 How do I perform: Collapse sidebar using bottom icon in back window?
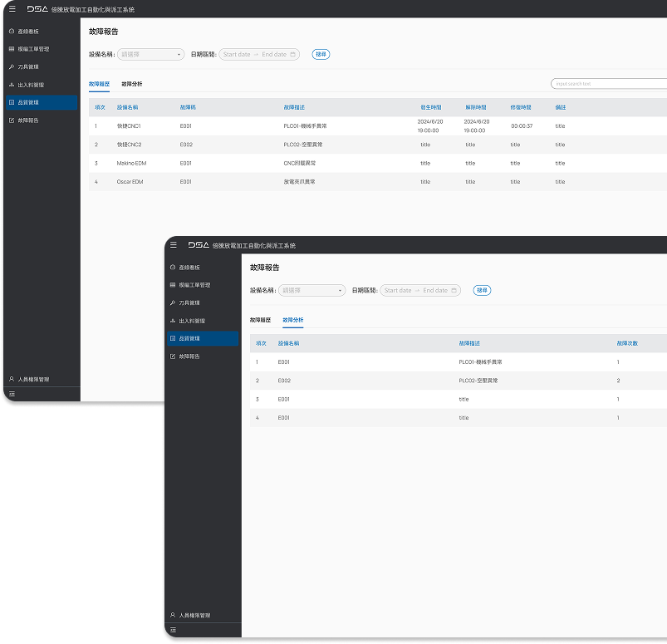pyautogui.click(x=12, y=394)
